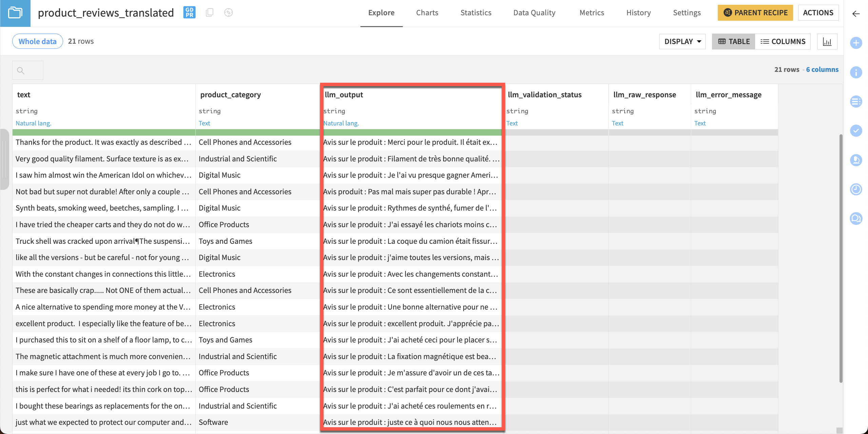
Task: Open the llm_raw_response column header
Action: (645, 95)
